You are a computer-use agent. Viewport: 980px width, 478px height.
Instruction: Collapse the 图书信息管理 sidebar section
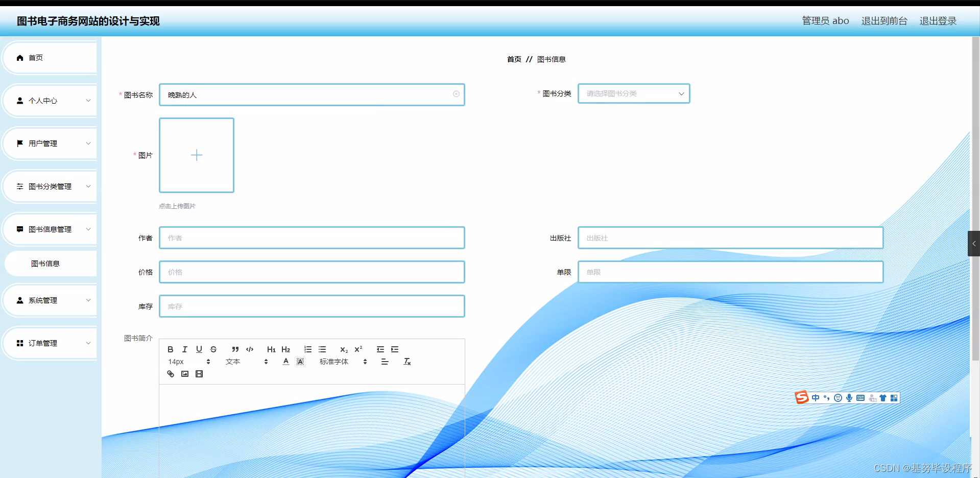click(50, 229)
